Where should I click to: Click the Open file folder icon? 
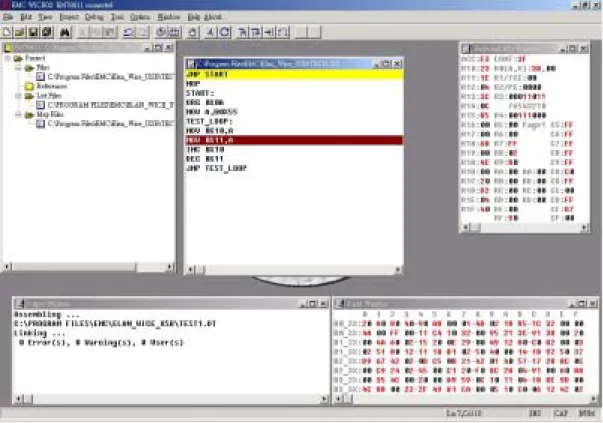click(x=20, y=32)
